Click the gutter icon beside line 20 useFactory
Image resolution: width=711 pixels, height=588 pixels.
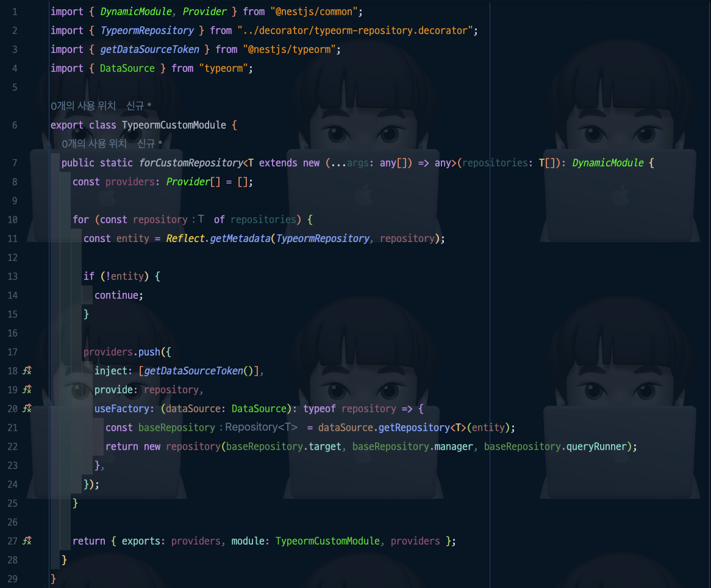pos(27,408)
